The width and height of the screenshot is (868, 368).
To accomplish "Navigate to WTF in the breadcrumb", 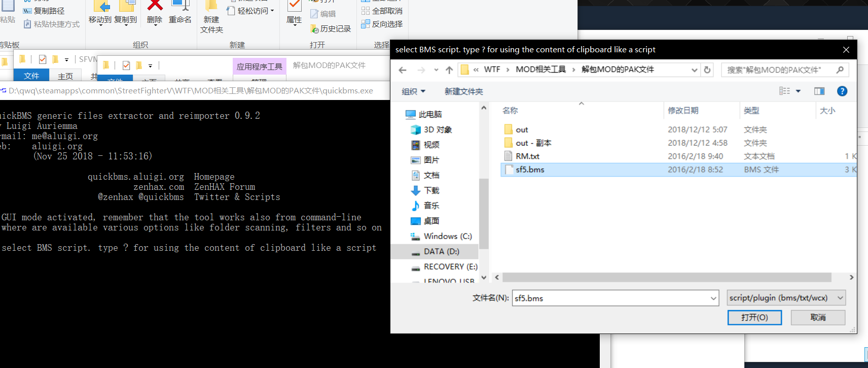I will click(x=492, y=70).
